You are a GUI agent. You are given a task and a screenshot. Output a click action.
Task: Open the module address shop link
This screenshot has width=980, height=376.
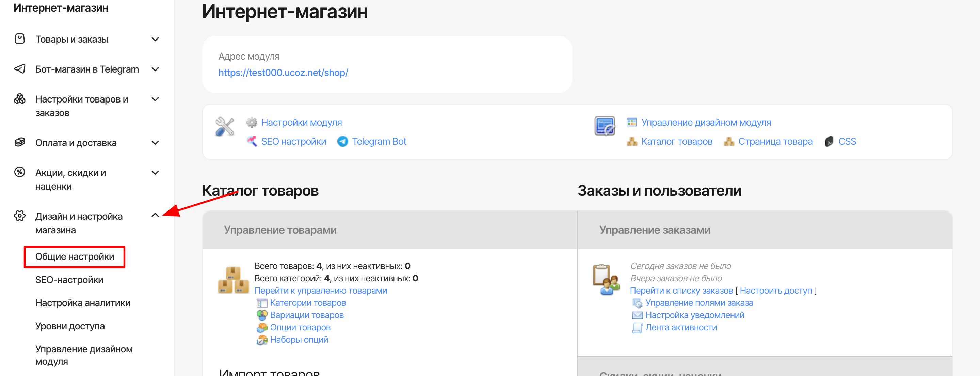283,73
